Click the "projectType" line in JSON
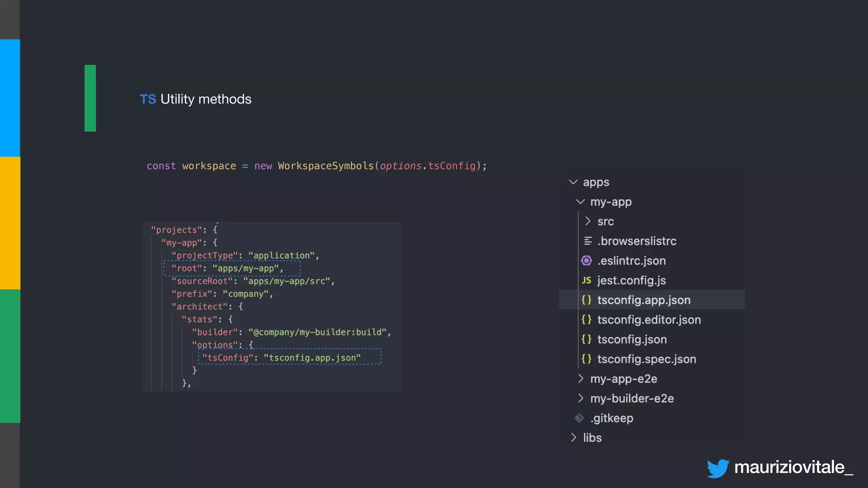This screenshot has height=488, width=868. coord(245,255)
